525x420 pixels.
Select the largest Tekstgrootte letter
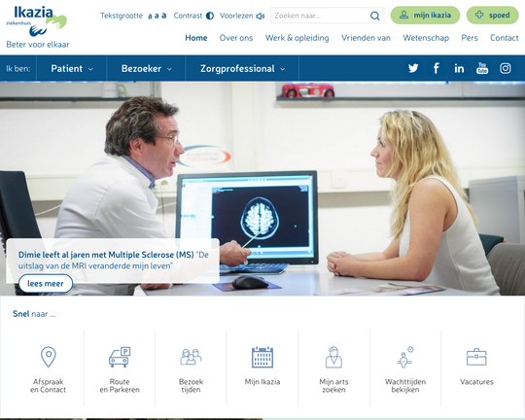click(164, 16)
